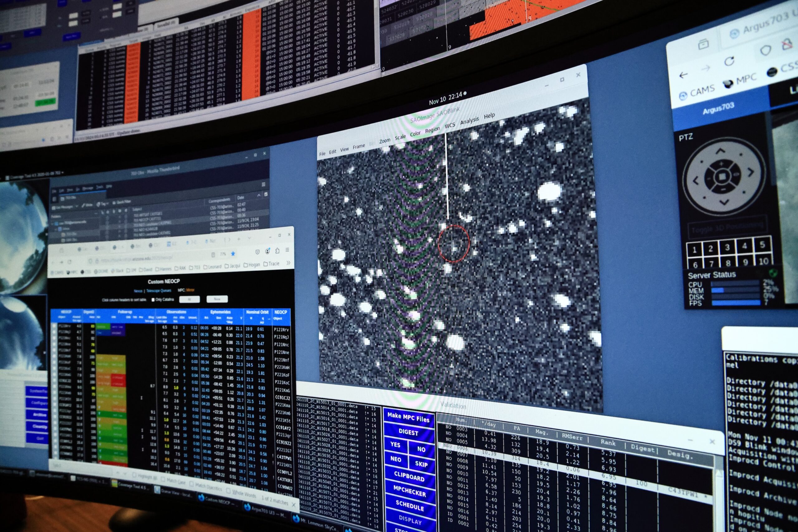Enable the Only Catalina checkbox
This screenshot has height=532, width=798.
(x=153, y=300)
